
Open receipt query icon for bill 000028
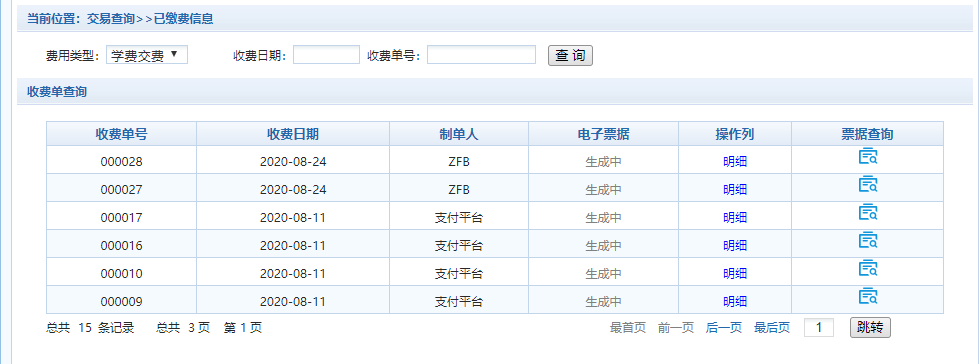pyautogui.click(x=868, y=157)
